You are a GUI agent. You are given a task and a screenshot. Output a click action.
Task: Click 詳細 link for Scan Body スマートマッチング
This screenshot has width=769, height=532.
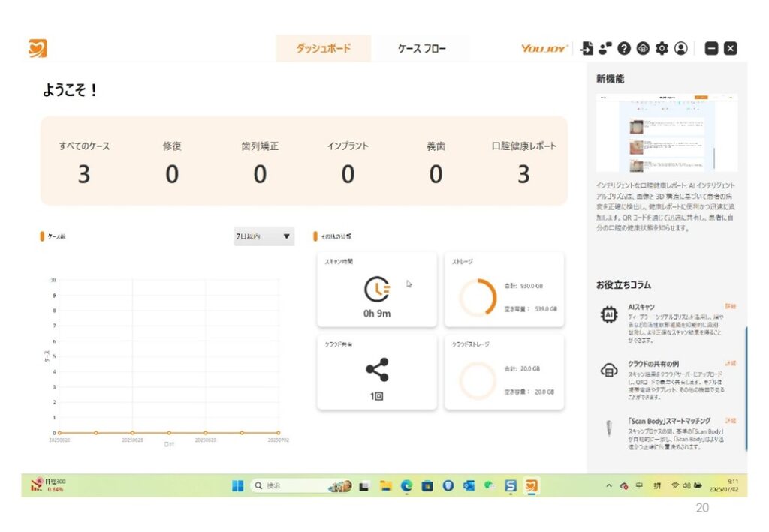730,421
